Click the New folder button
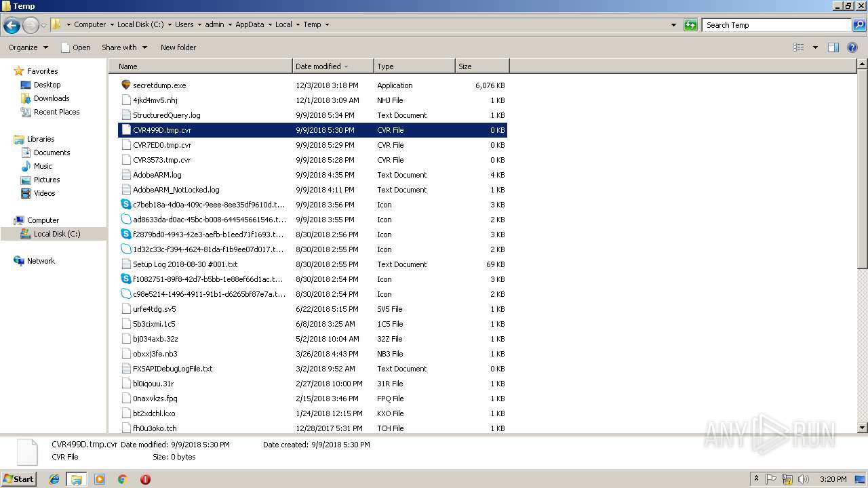Viewport: 868px width, 488px height. tap(178, 47)
